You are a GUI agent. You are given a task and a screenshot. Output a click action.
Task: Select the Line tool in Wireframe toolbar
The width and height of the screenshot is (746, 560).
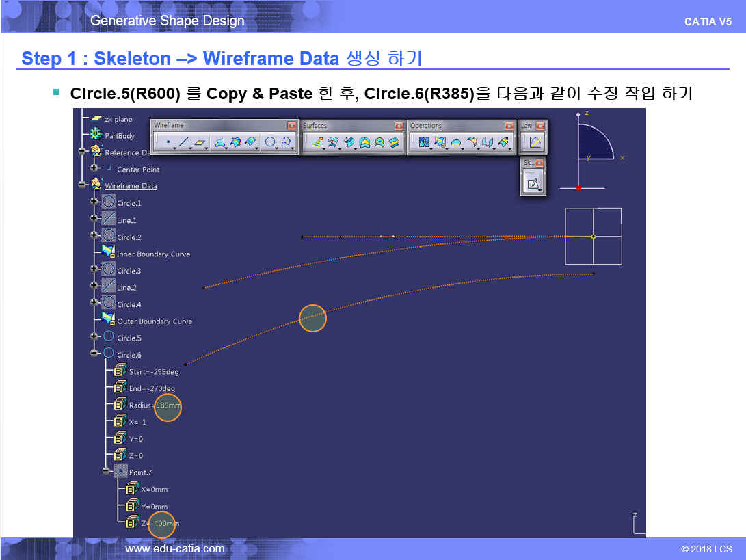coord(183,143)
